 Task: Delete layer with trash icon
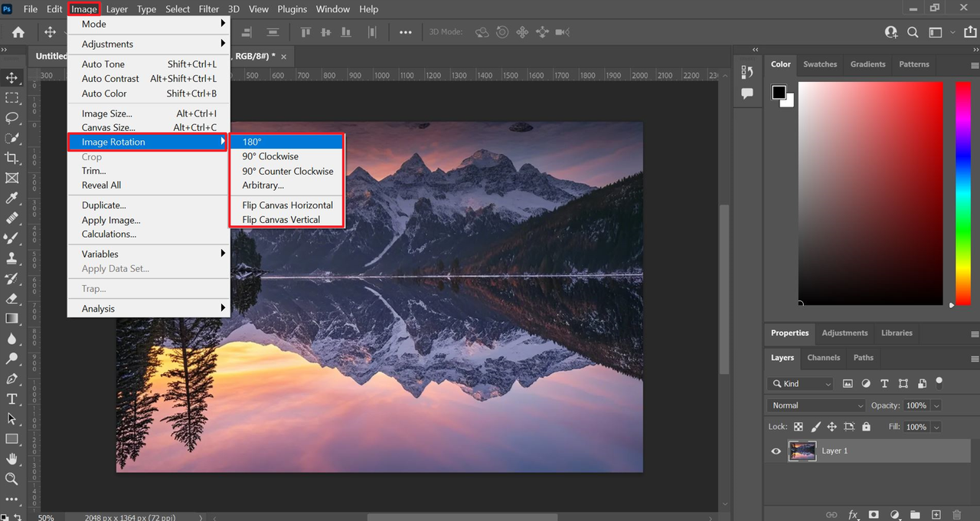956,515
